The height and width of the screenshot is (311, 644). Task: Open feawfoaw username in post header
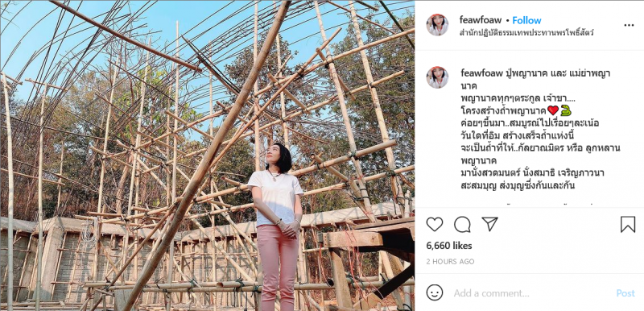(480, 19)
